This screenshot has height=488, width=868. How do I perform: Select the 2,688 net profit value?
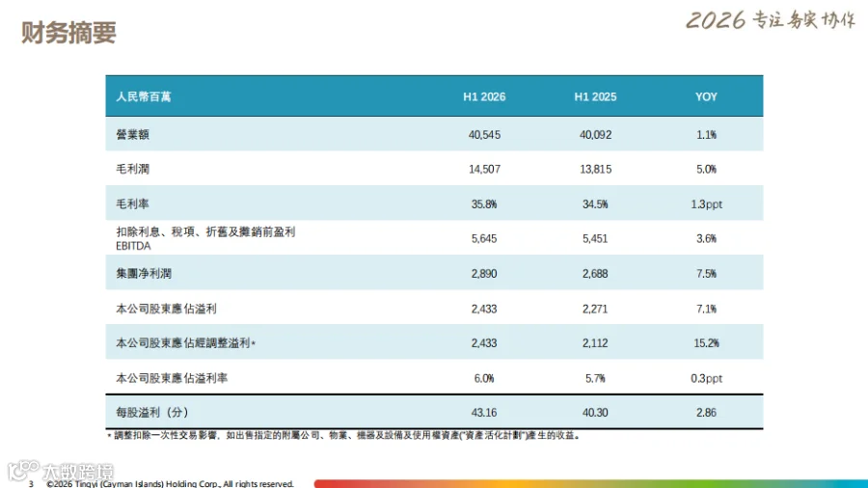tap(595, 274)
